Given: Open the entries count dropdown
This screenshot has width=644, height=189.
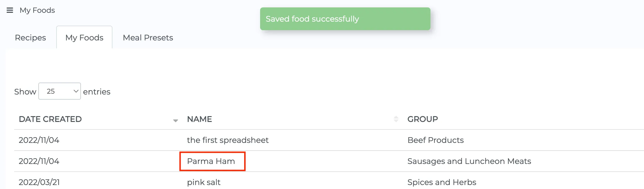Looking at the screenshot, I should (x=60, y=91).
